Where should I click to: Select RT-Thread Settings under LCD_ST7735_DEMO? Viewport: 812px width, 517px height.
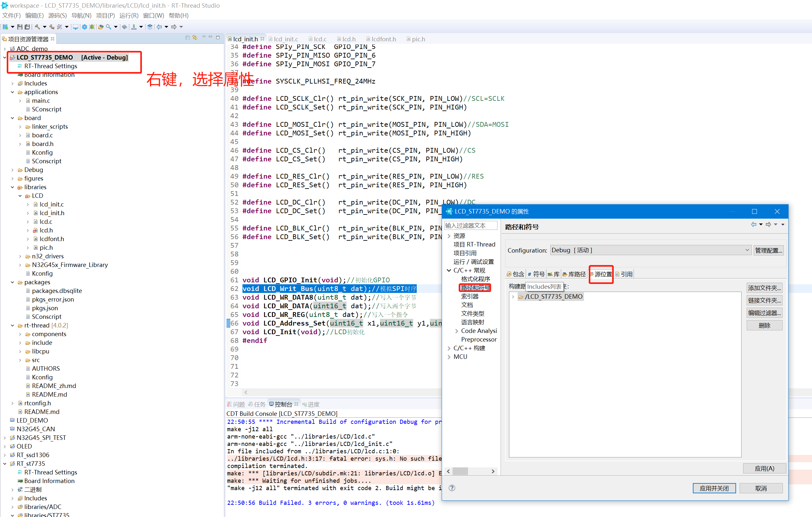pos(51,66)
